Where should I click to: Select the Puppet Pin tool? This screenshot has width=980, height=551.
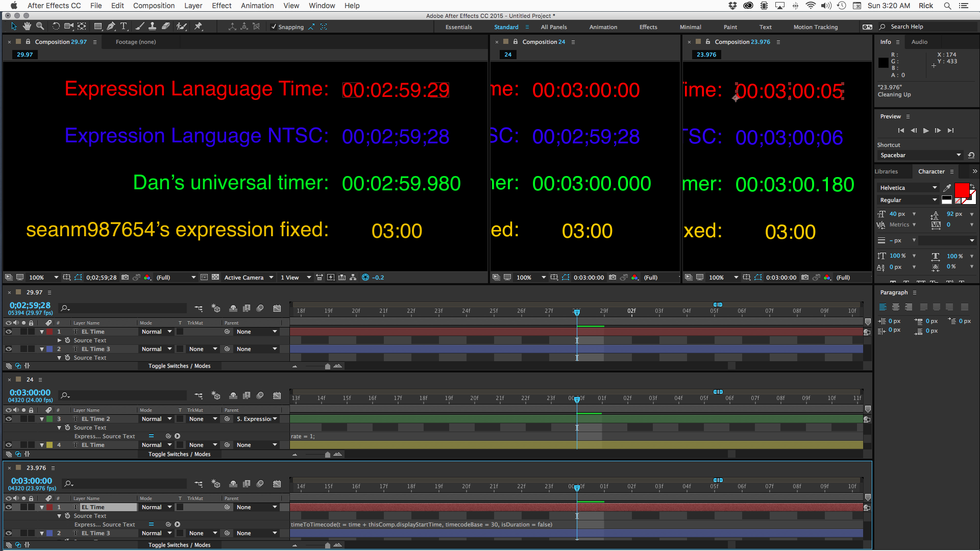199,27
